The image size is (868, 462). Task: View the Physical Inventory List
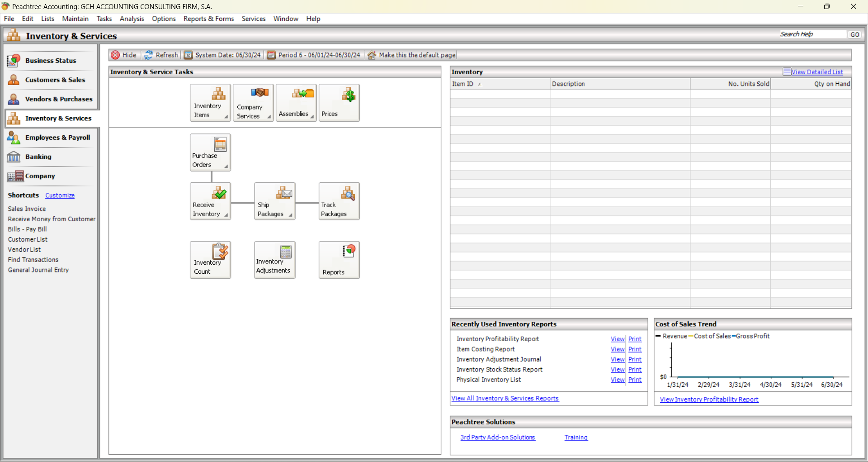618,380
